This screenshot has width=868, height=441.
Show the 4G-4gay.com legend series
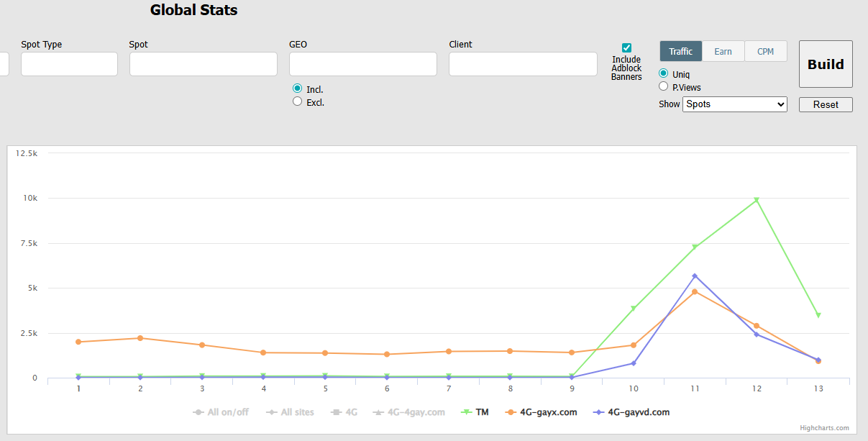[x=408, y=412]
